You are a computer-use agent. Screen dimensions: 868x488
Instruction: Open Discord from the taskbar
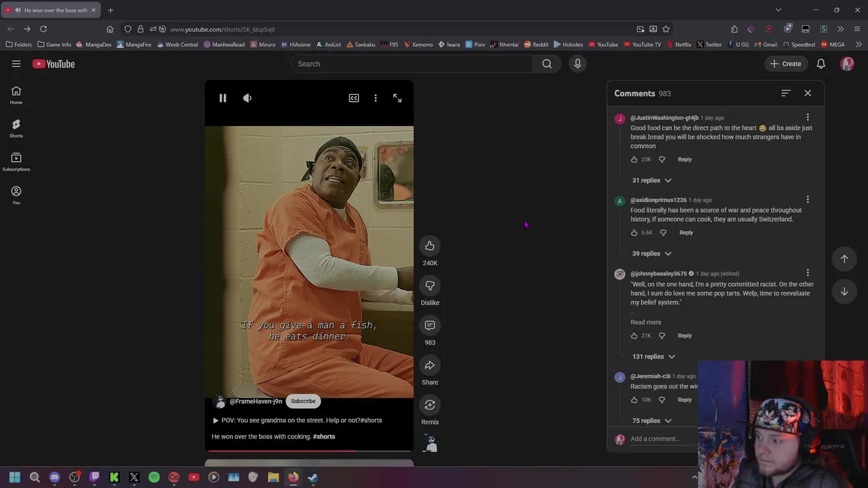pos(55,477)
